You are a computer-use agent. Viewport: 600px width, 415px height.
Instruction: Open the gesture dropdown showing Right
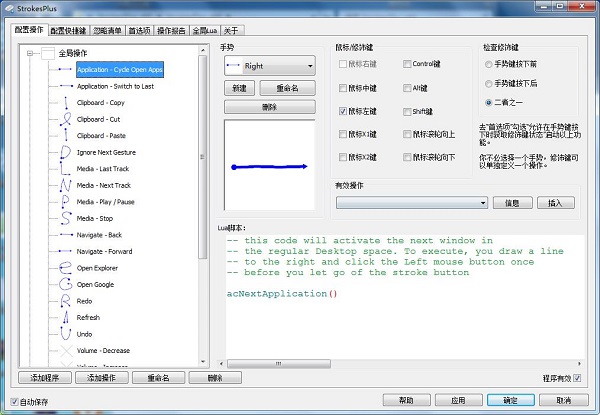click(269, 67)
